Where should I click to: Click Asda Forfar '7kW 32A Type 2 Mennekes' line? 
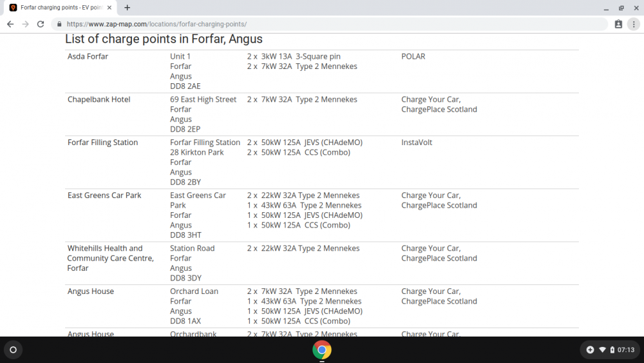[302, 66]
